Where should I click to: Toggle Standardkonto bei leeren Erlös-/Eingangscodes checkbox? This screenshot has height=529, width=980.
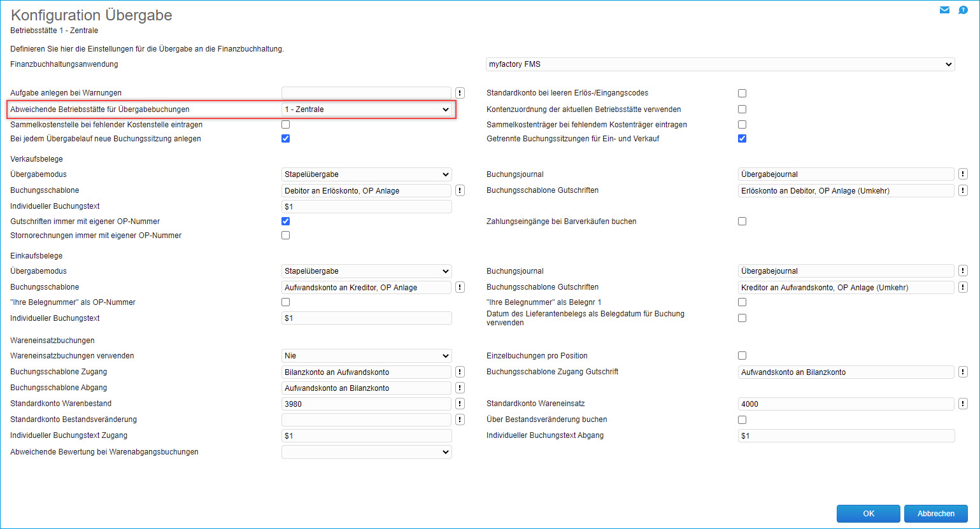point(742,94)
